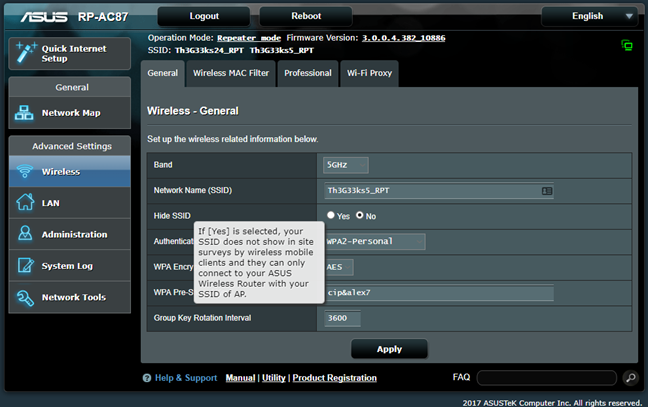Click the Group Key Rotation Interval field
Image resolution: width=648 pixels, height=407 pixels.
tap(342, 318)
